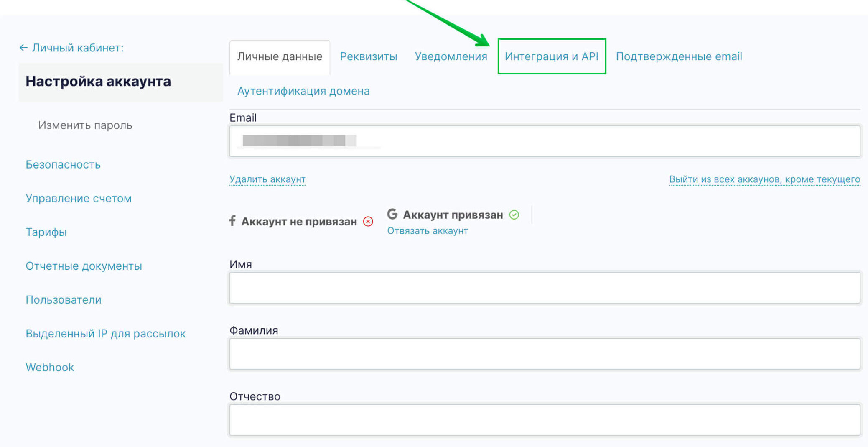Click the red cross not-linked status icon
868x447 pixels.
(368, 221)
